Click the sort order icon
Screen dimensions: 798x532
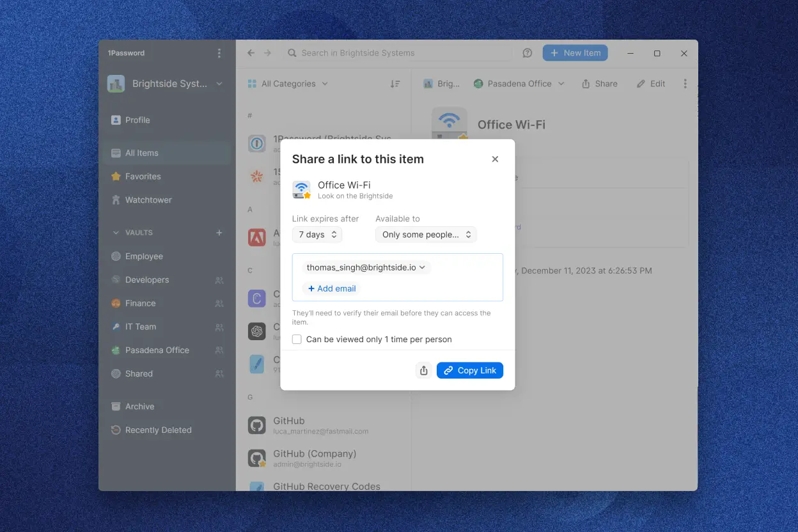click(395, 84)
